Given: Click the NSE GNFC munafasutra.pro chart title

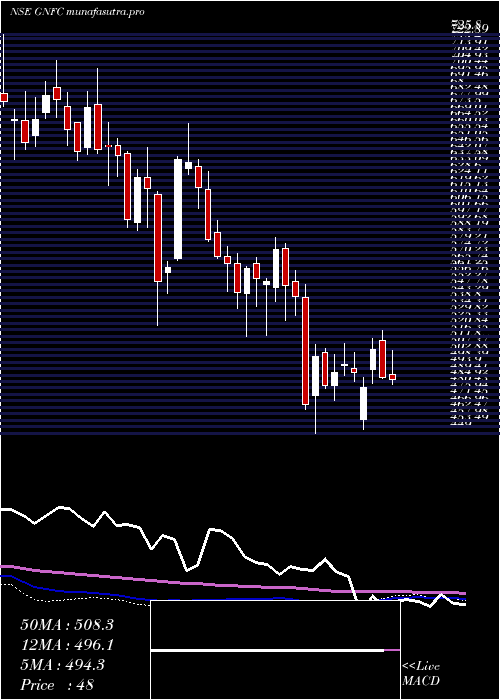Looking at the screenshot, I should [x=77, y=12].
